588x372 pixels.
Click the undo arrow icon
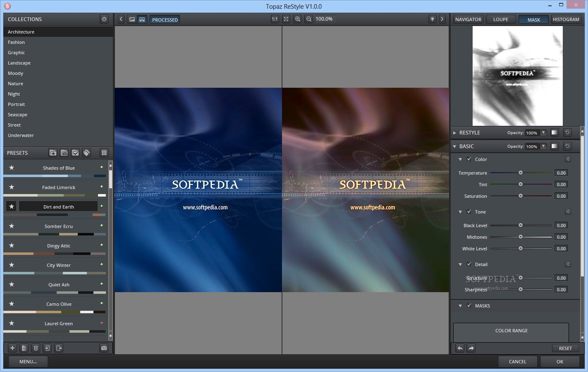pyautogui.click(x=460, y=348)
